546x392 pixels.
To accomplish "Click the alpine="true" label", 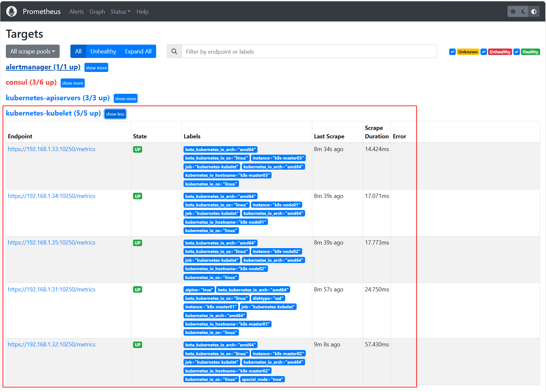I will (199, 290).
